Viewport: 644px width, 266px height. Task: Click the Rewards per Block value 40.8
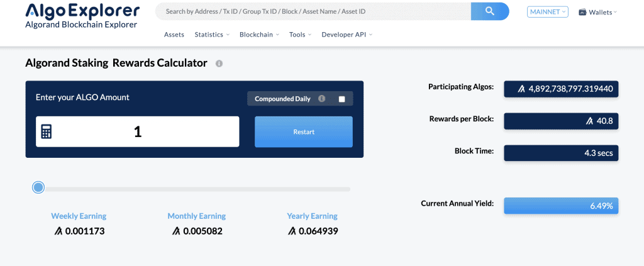[605, 121]
